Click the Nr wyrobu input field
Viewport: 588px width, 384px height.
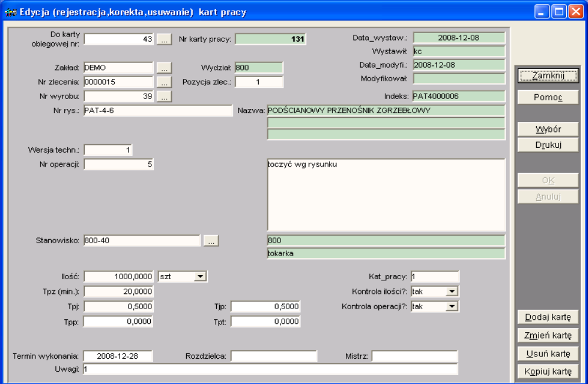coord(118,97)
